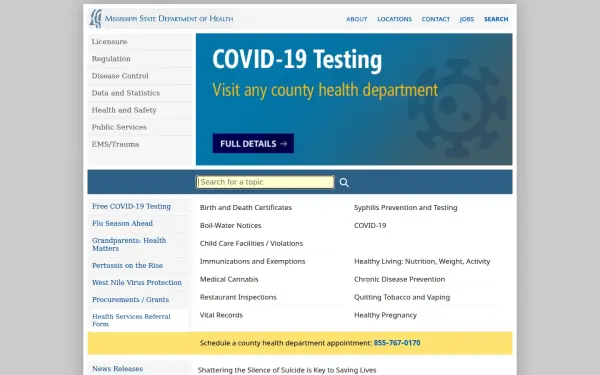Image resolution: width=600 pixels, height=375 pixels.
Task: Open Procurements / Grants link
Action: [130, 300]
